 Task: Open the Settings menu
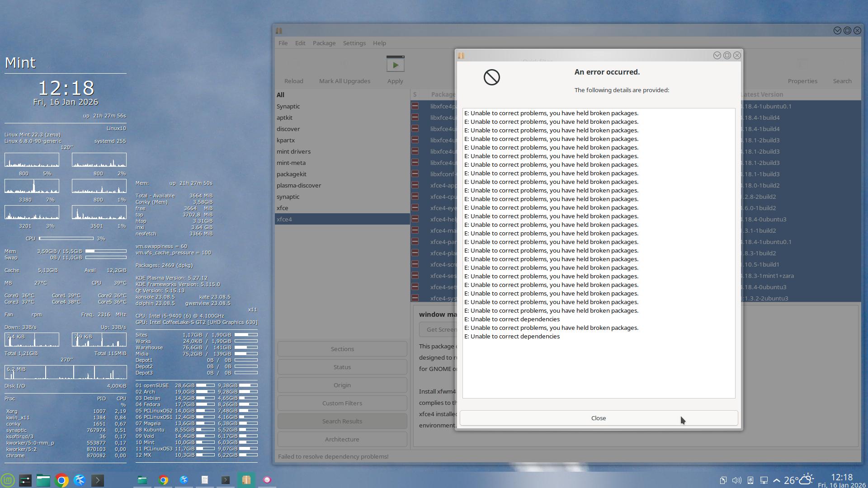click(354, 43)
